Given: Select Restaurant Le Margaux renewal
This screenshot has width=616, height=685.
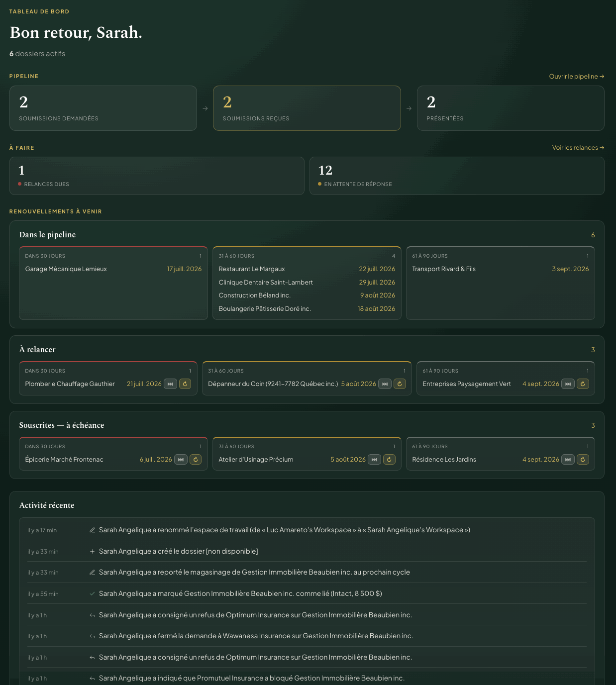Looking at the screenshot, I should pos(307,269).
